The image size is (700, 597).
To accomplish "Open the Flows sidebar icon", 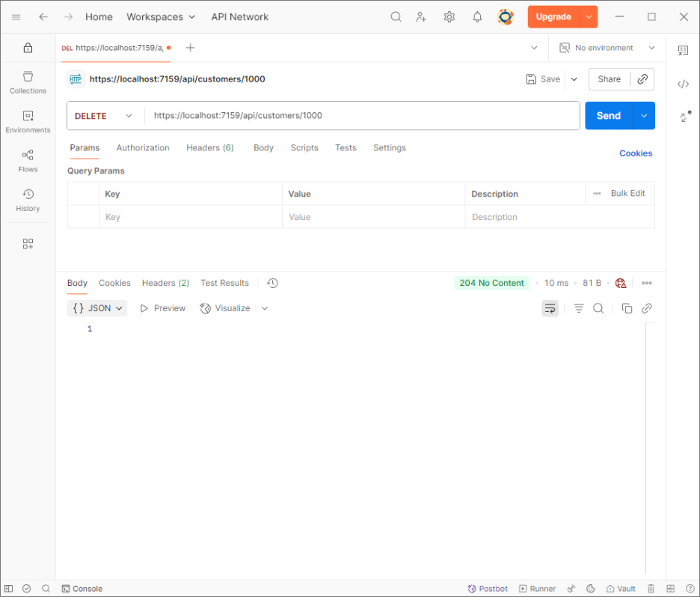I will [x=28, y=160].
